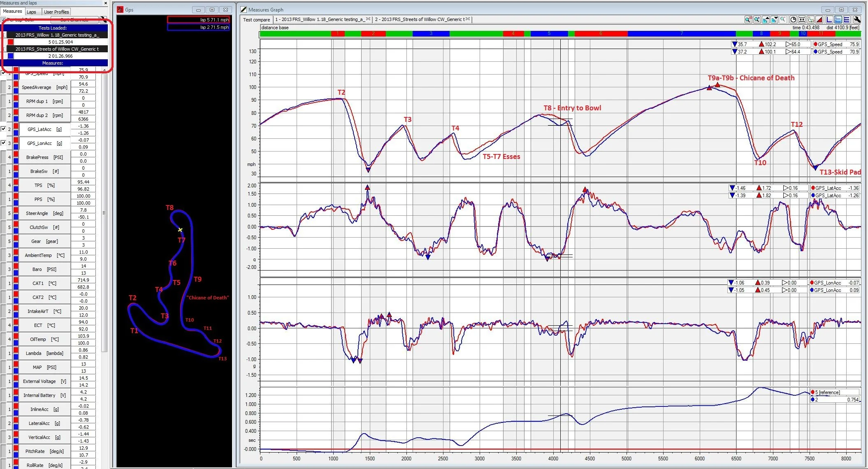The width and height of the screenshot is (868, 469).
Task: Open graph settings with wrench icon
Action: (x=857, y=19)
